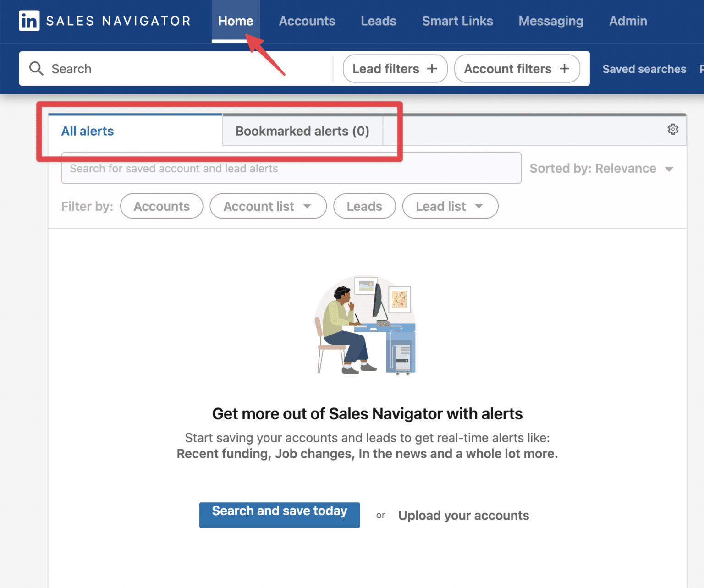Go to Smart Links
The height and width of the screenshot is (588, 704).
(457, 21)
